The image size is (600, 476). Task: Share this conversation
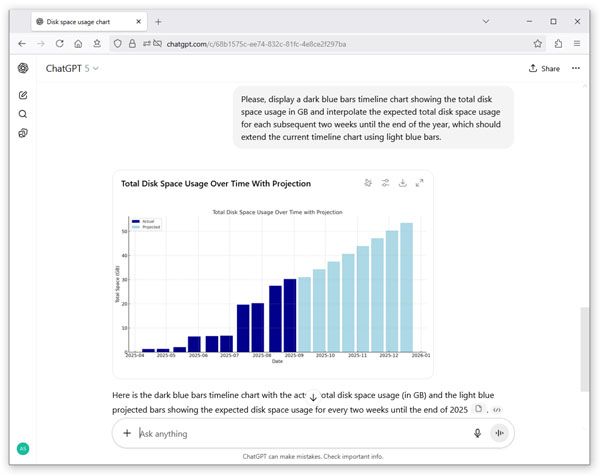coord(544,68)
